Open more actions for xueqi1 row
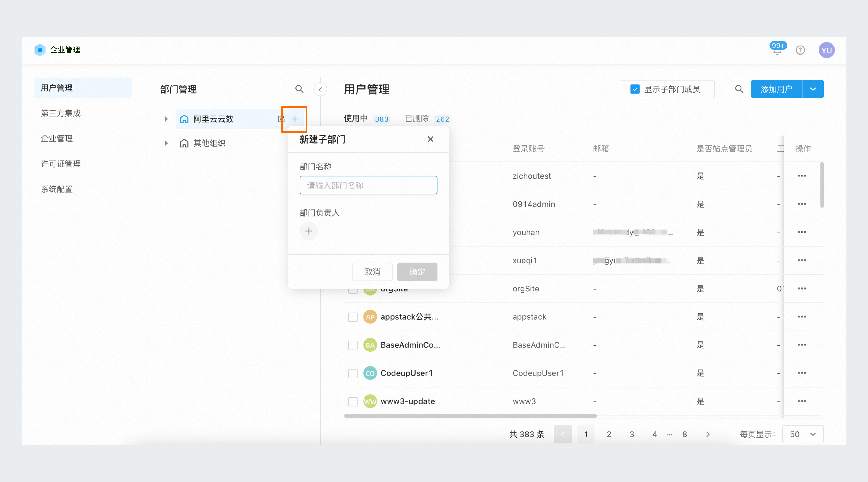Viewport: 868px width, 482px height. click(802, 260)
